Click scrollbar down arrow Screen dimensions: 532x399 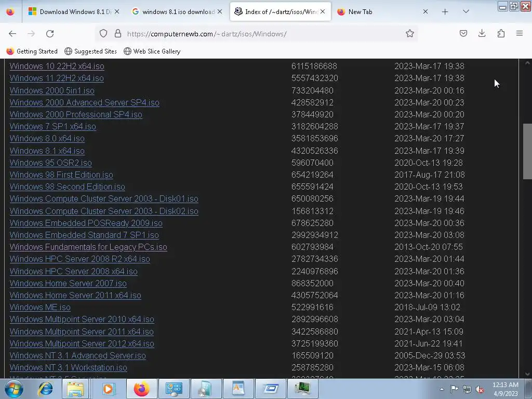(x=527, y=374)
